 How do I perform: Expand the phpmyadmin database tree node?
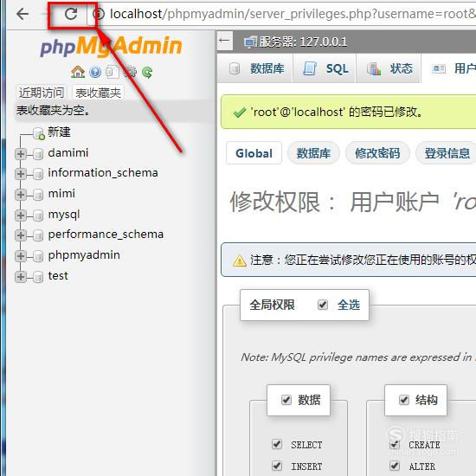(x=21, y=256)
